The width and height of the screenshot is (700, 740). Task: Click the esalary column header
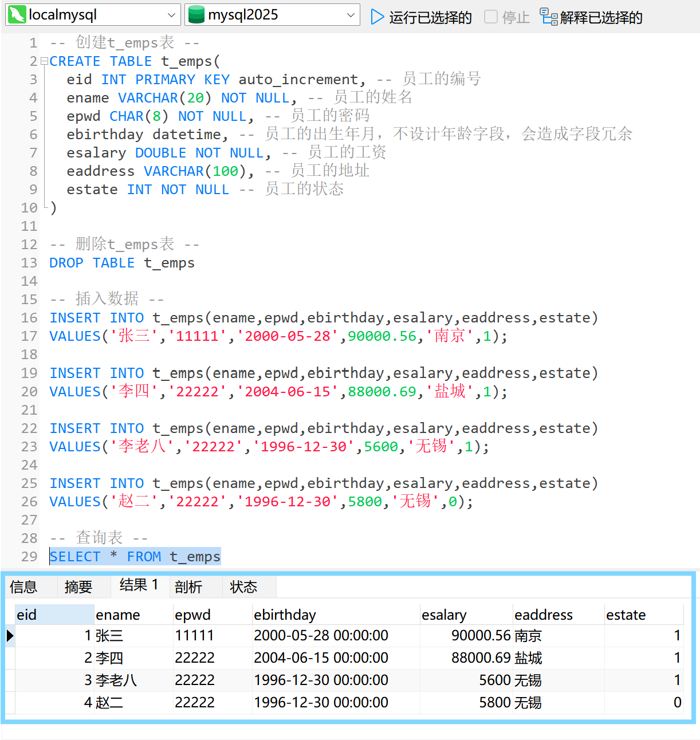pos(466,615)
